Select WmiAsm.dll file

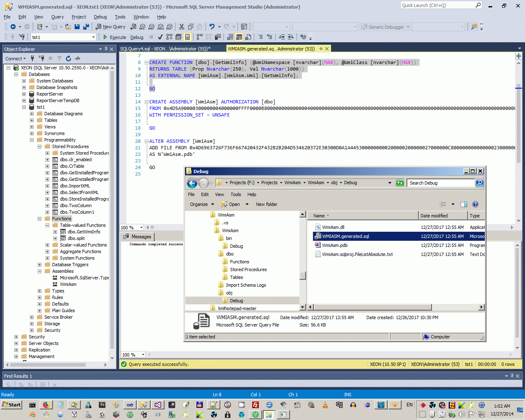coord(333,227)
